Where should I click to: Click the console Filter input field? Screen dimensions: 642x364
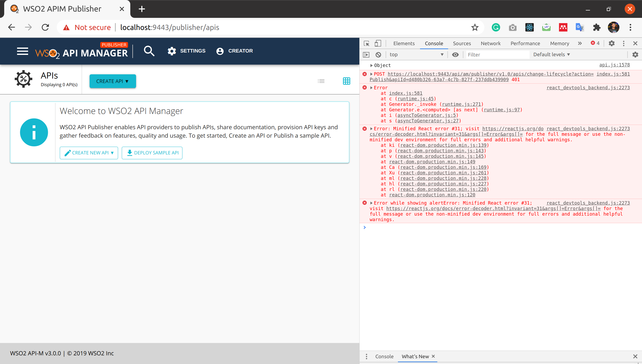pyautogui.click(x=497, y=55)
